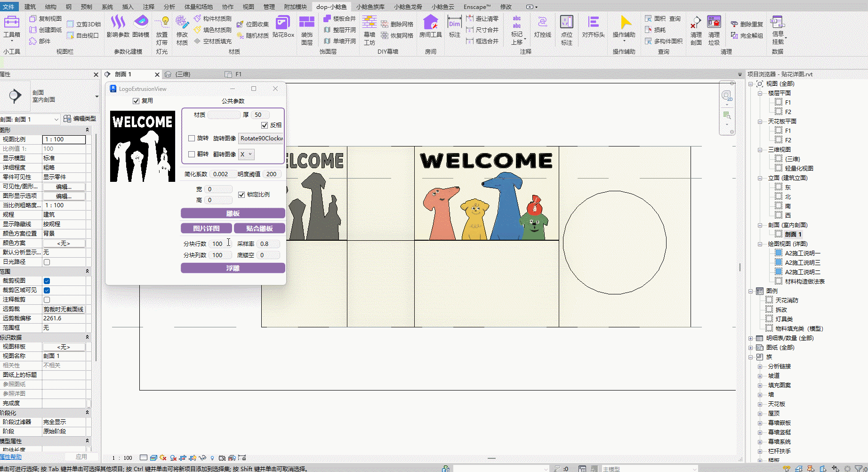The image size is (868, 472).
Task: Click the 雕板 button
Action: click(233, 213)
